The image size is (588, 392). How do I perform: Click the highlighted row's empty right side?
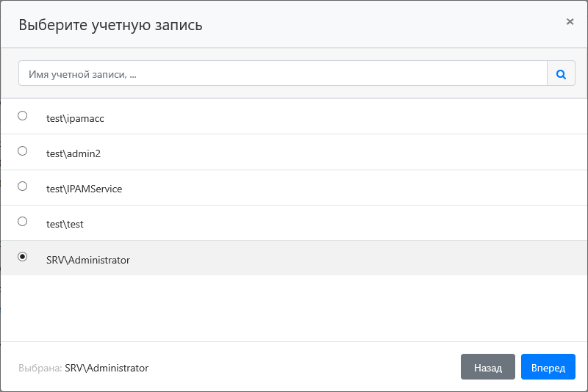404,258
